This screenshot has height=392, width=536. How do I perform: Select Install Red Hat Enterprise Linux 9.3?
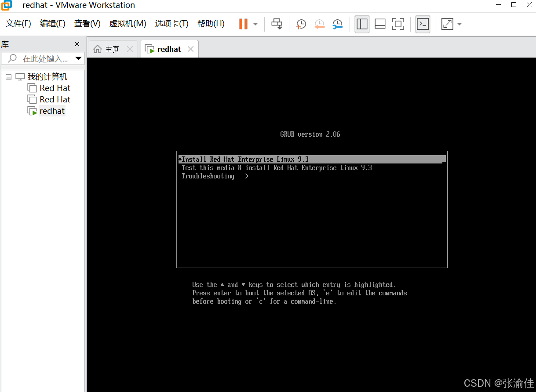point(312,159)
